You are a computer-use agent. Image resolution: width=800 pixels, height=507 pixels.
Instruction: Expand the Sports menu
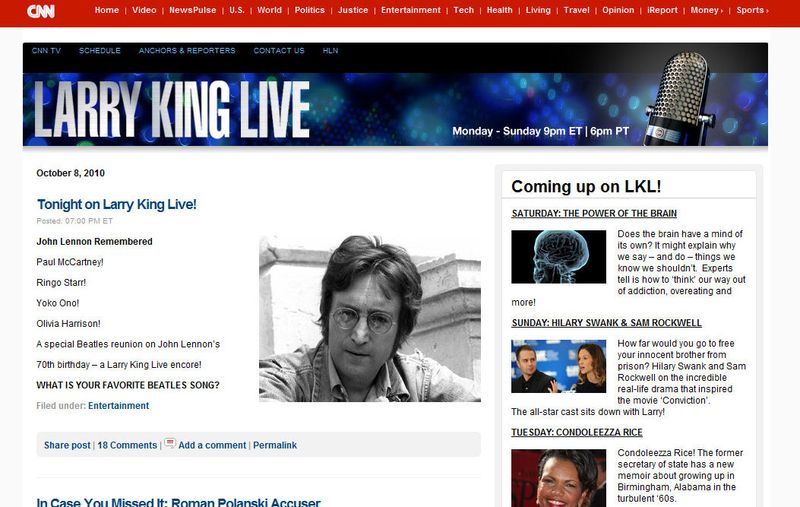(752, 10)
